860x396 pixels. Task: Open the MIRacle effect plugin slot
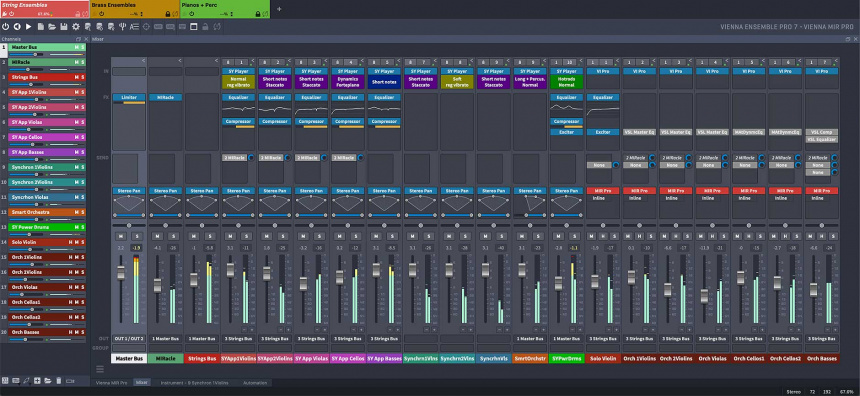[166, 97]
